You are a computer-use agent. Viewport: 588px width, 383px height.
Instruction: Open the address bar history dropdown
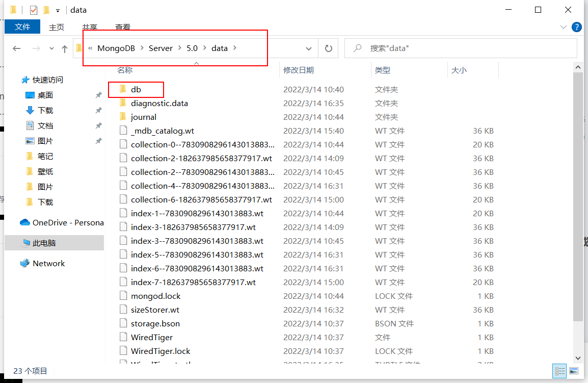pyautogui.click(x=309, y=48)
